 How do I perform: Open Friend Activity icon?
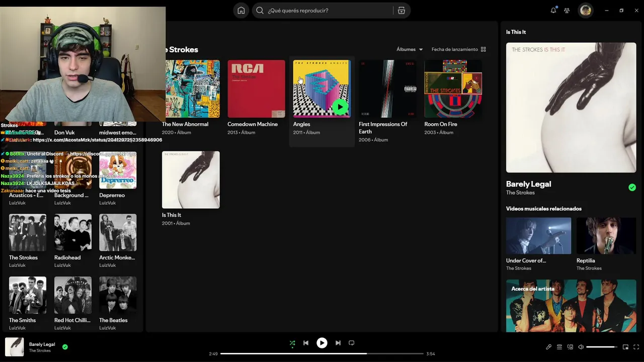(x=567, y=11)
